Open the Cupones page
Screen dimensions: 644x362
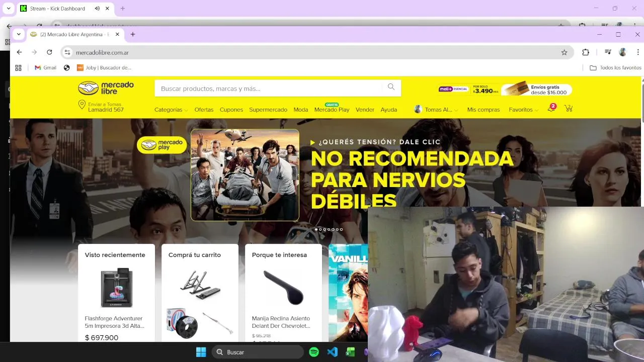tap(231, 110)
